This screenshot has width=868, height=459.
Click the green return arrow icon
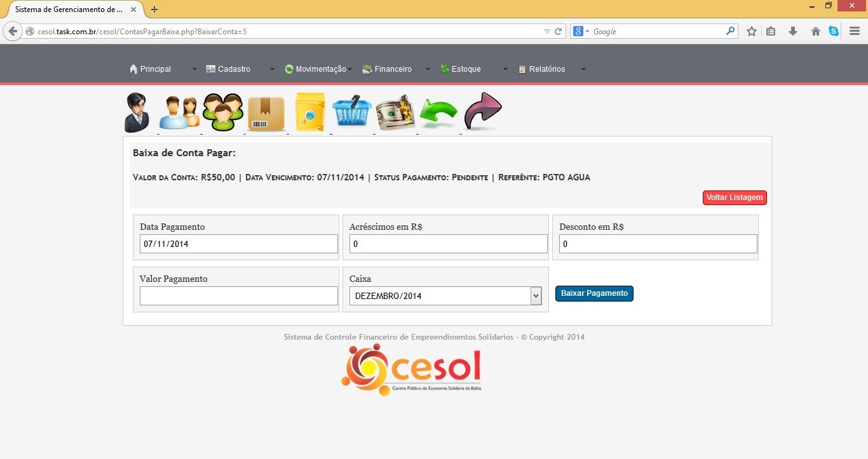(438, 114)
